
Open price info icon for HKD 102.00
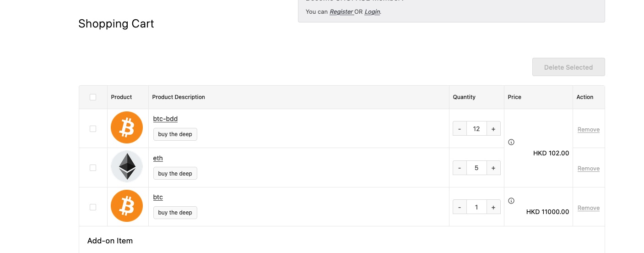pyautogui.click(x=511, y=142)
